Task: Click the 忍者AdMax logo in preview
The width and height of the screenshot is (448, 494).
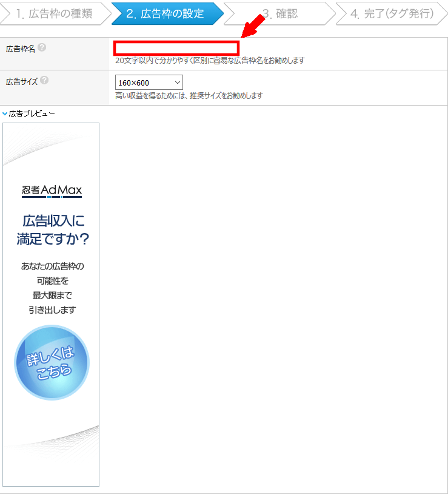Action: click(52, 191)
